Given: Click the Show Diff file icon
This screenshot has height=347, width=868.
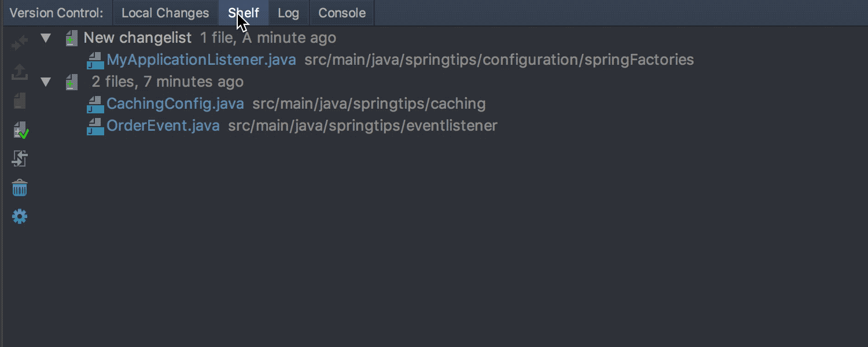Looking at the screenshot, I should [x=19, y=100].
